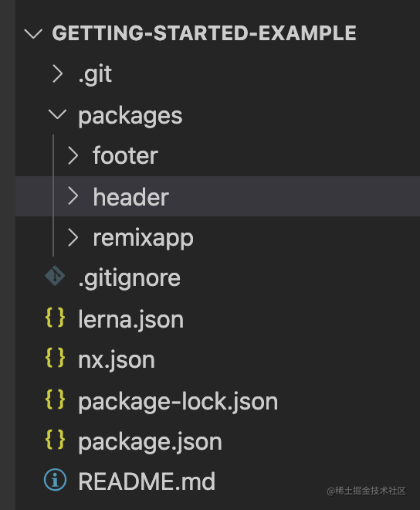Collapse the GETTING-STARTED-EXAMPLE root chevron
Image resolution: width=420 pixels, height=510 pixels.
click(33, 33)
